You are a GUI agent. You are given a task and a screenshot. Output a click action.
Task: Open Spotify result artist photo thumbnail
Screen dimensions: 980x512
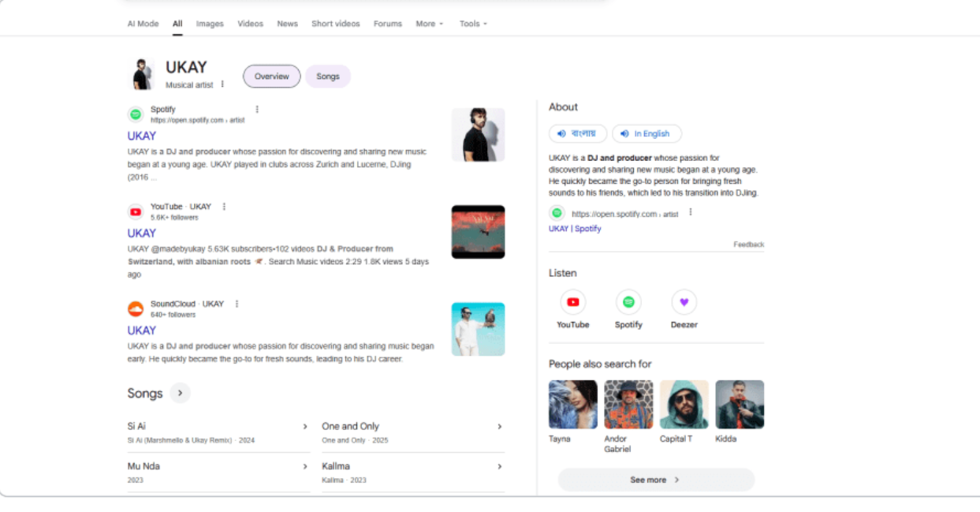[478, 135]
